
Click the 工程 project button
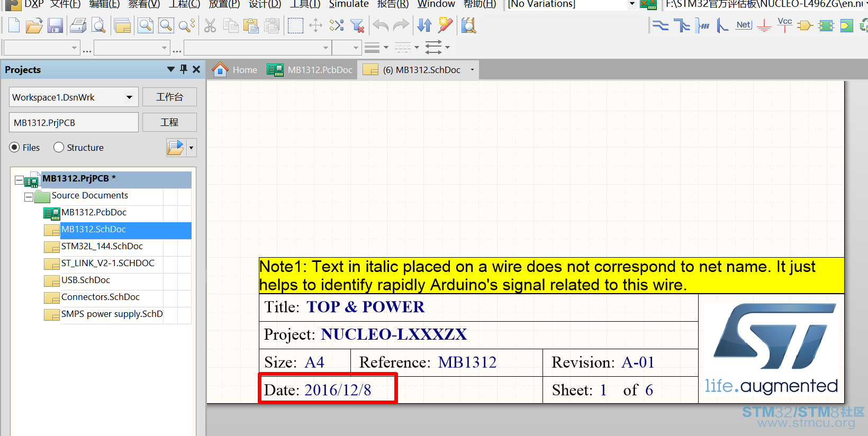pyautogui.click(x=169, y=122)
